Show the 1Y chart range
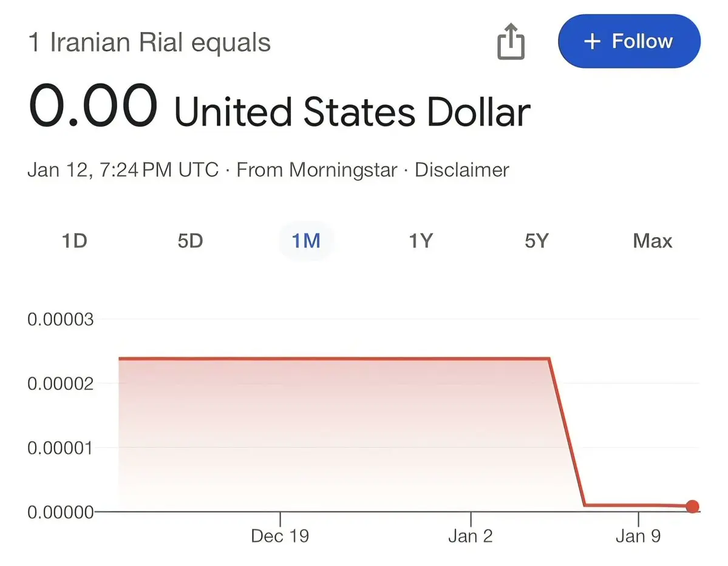The image size is (728, 566). click(x=421, y=241)
